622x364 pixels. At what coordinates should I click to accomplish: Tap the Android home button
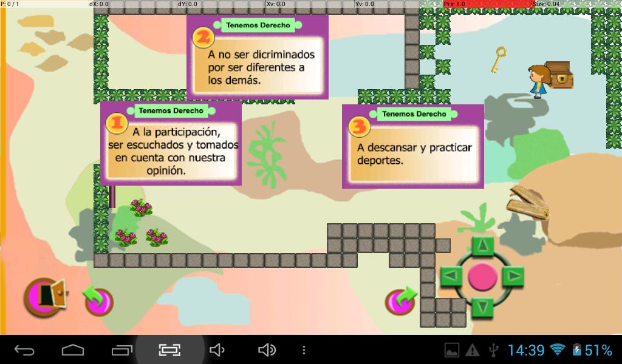click(73, 350)
